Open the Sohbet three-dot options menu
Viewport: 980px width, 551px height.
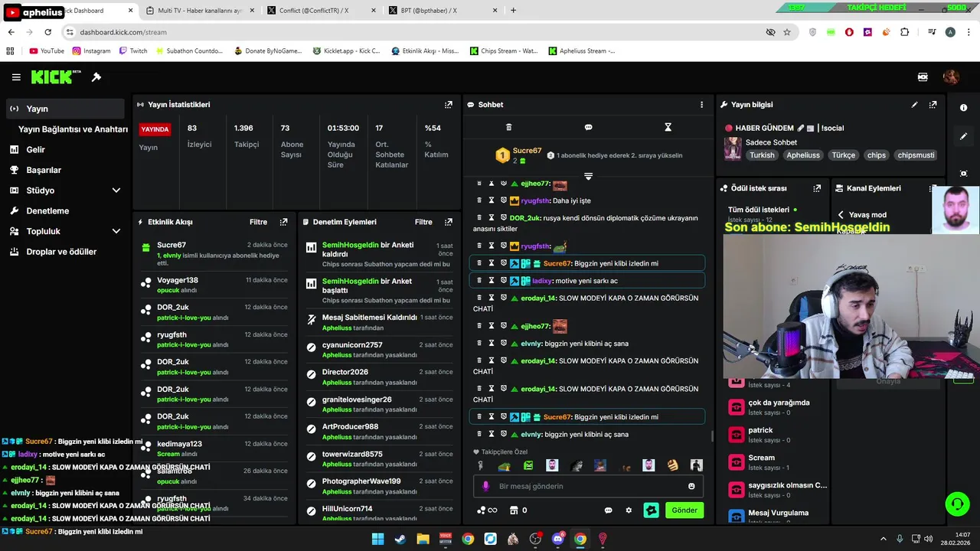click(701, 105)
